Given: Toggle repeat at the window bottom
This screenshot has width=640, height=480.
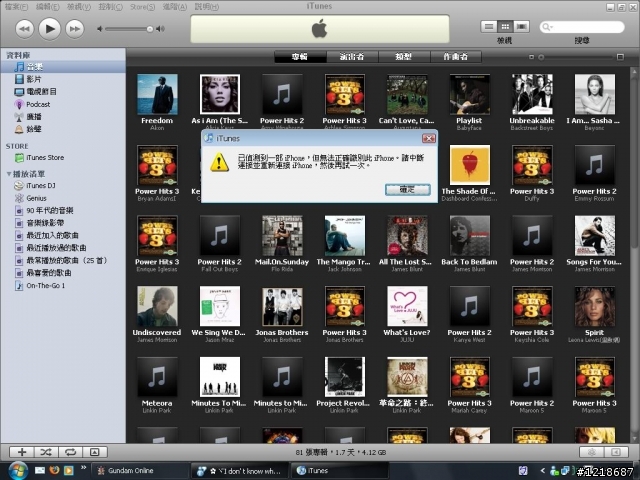Looking at the screenshot, I should [x=71, y=452].
